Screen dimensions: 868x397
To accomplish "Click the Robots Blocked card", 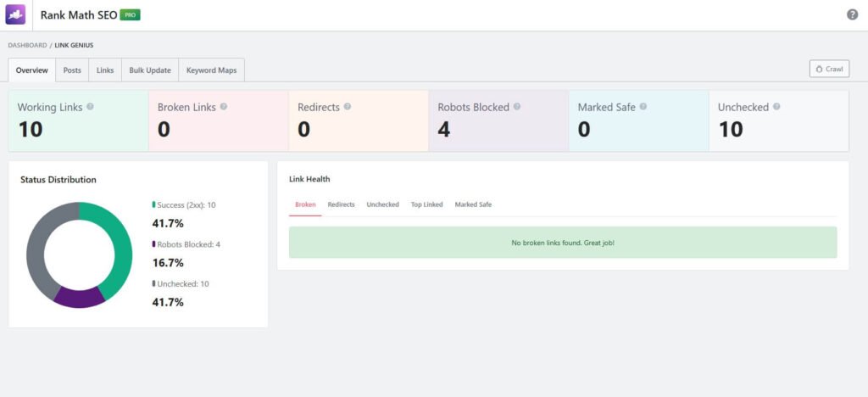I will (x=498, y=121).
